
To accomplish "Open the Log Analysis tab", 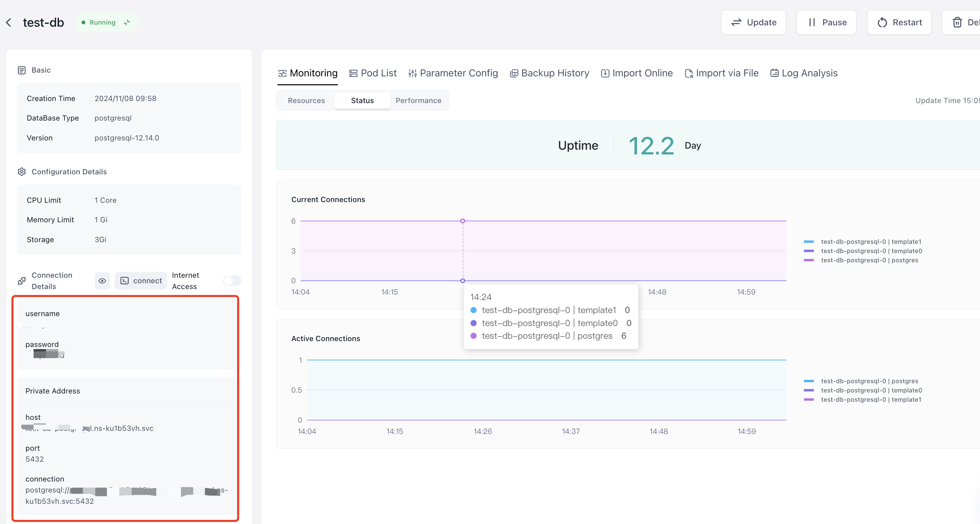I will [x=804, y=73].
